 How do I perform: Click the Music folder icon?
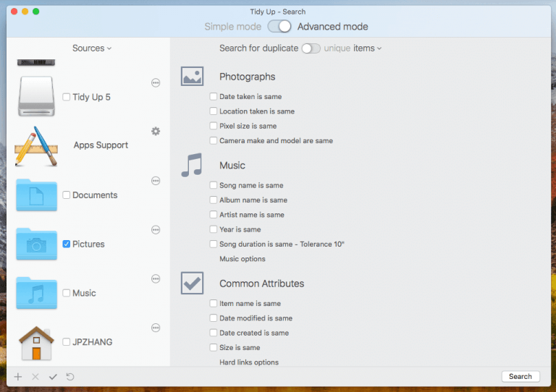pyautogui.click(x=36, y=293)
